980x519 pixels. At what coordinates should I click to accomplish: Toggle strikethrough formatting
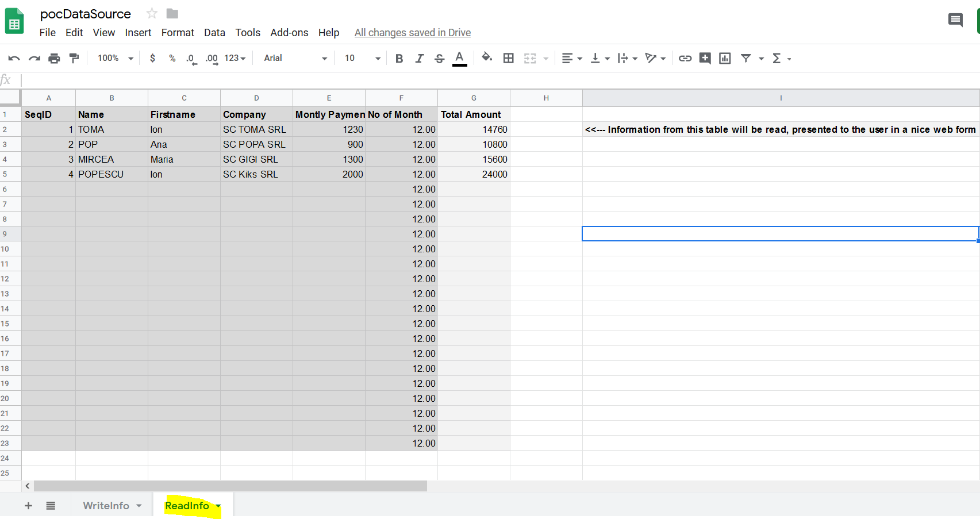coord(439,58)
